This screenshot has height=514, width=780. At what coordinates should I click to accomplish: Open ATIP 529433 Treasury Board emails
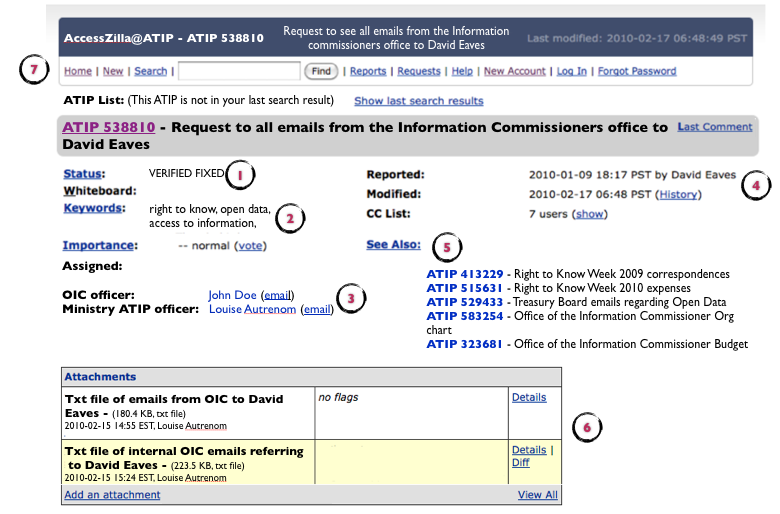[x=462, y=302]
